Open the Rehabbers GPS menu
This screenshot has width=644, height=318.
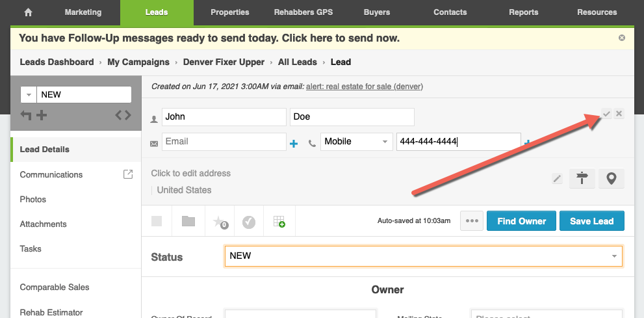303,12
